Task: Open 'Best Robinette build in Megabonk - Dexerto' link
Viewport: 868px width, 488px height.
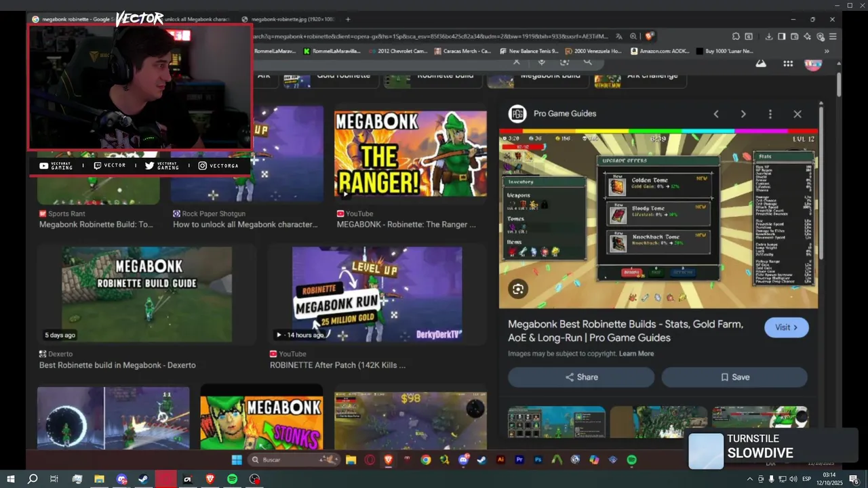Action: tap(117, 365)
